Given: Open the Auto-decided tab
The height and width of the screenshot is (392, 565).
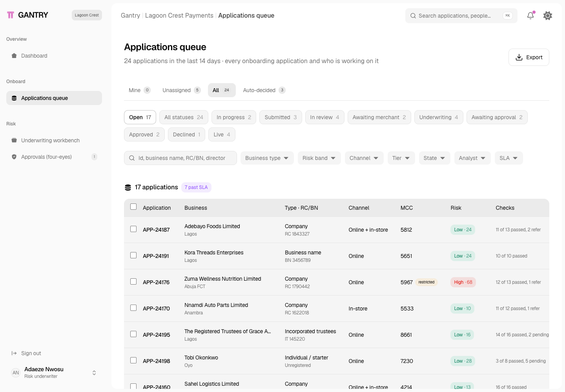Looking at the screenshot, I should pos(264,90).
